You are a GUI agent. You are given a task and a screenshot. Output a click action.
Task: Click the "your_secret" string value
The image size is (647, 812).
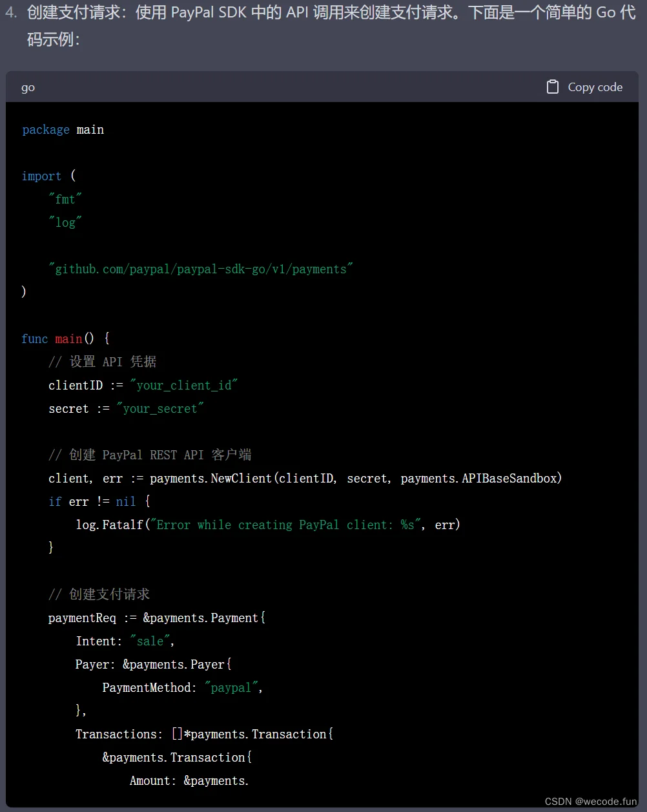pos(160,408)
